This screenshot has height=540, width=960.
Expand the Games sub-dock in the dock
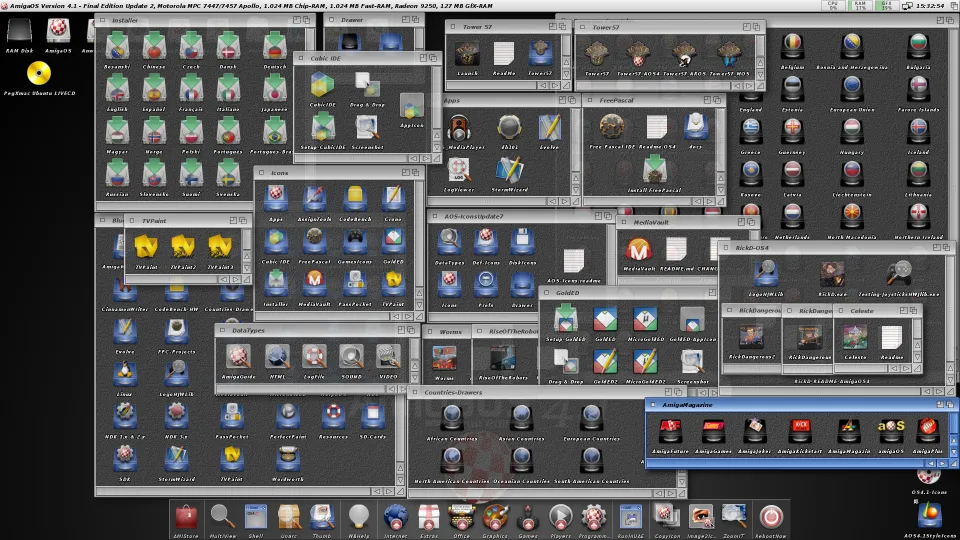tap(527, 517)
